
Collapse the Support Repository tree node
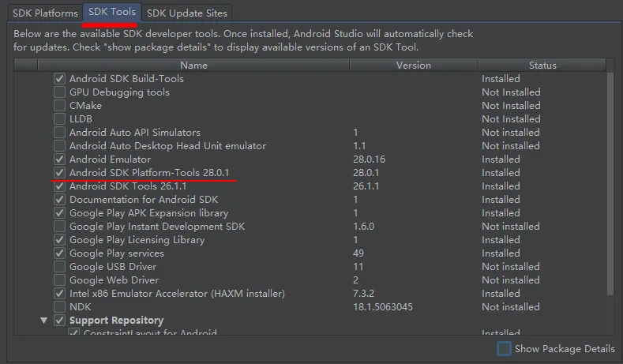click(x=43, y=321)
